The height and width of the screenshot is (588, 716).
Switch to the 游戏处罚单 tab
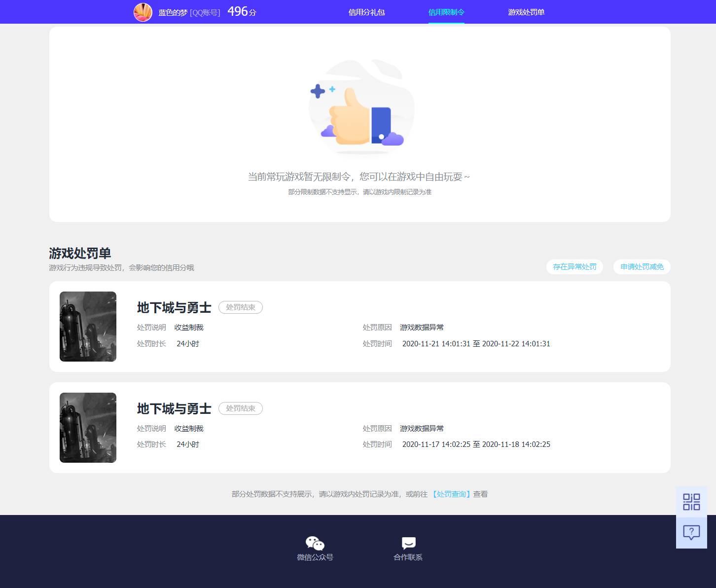(526, 12)
